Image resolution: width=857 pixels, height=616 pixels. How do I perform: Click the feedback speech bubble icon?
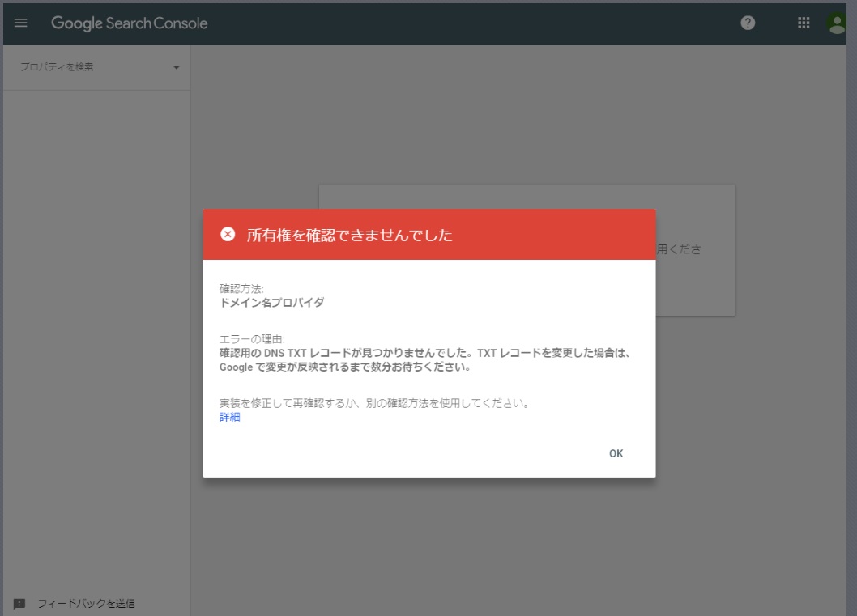21,602
